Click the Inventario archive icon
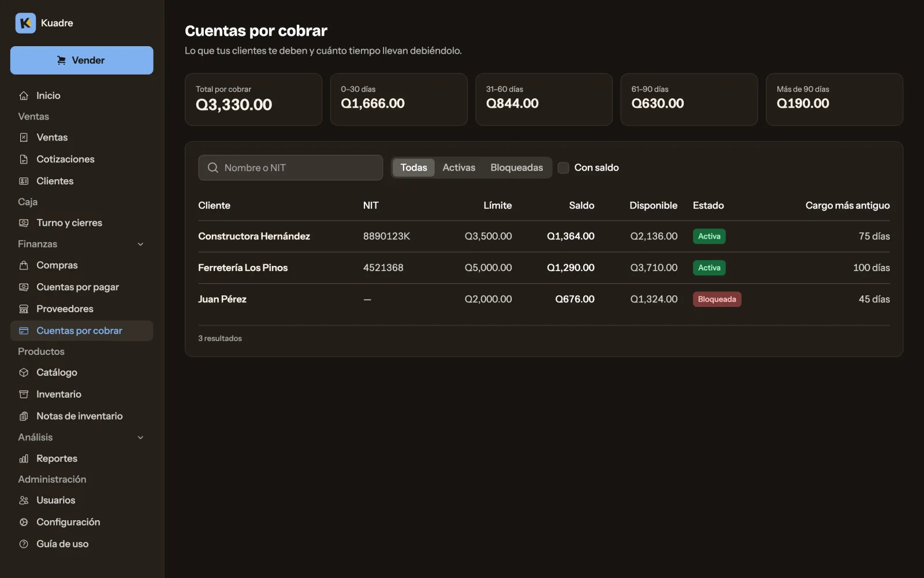 coord(24,395)
